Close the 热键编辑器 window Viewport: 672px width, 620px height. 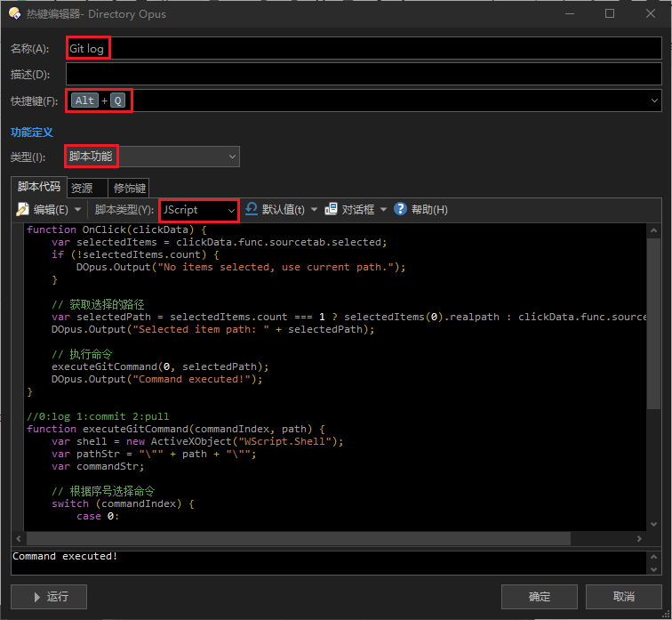pos(650,13)
